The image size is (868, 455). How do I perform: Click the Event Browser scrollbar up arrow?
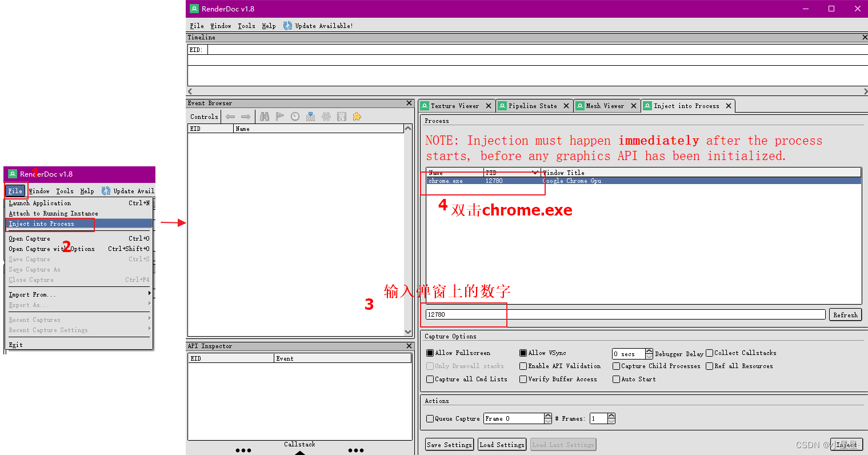(408, 128)
